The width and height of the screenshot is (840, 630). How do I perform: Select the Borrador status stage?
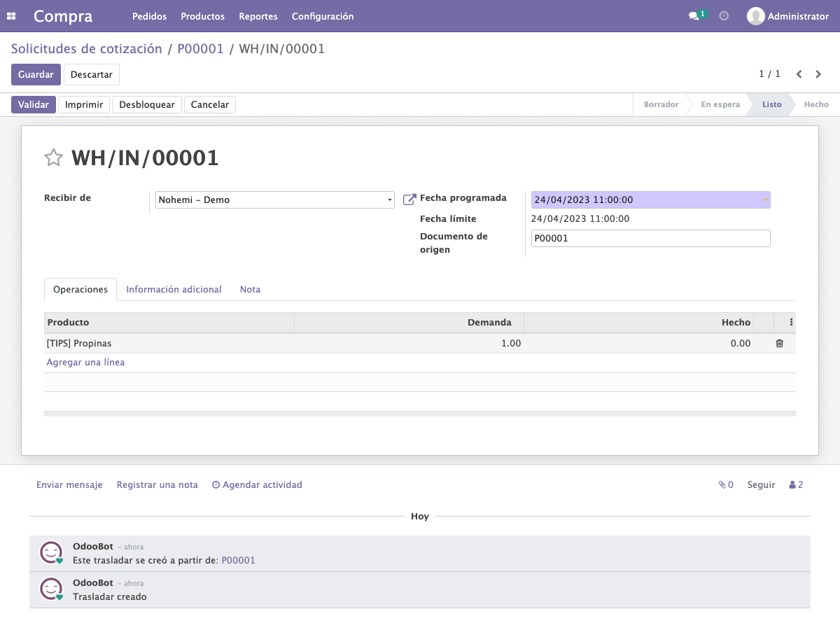click(x=661, y=104)
